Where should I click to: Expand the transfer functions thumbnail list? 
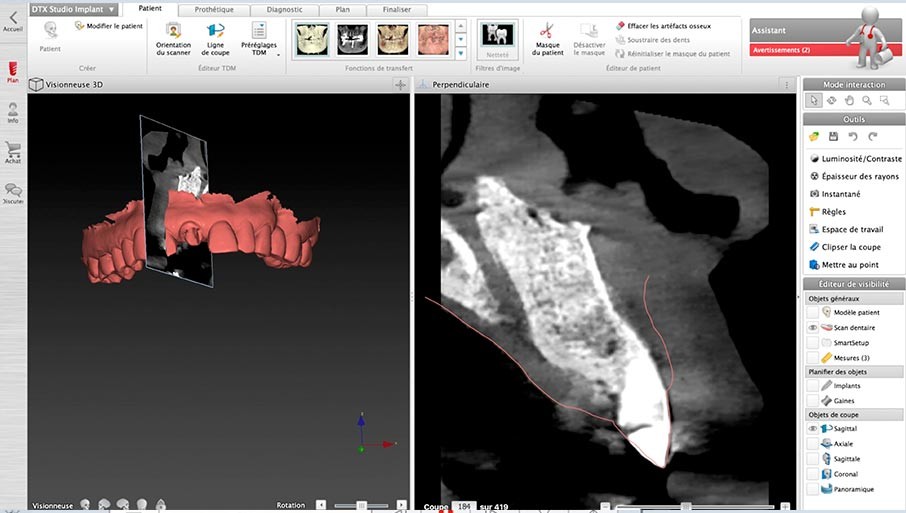460,53
